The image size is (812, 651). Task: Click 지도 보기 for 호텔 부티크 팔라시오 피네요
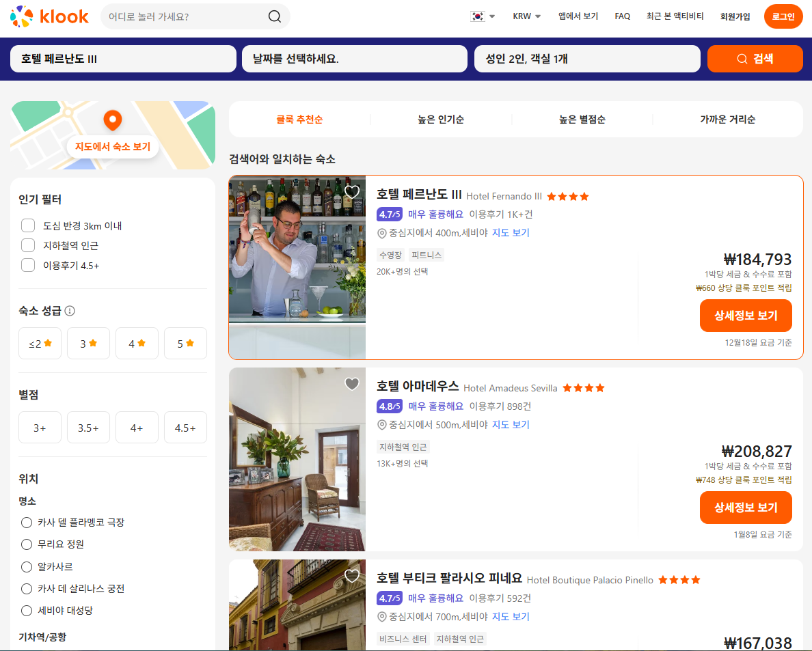(x=511, y=617)
